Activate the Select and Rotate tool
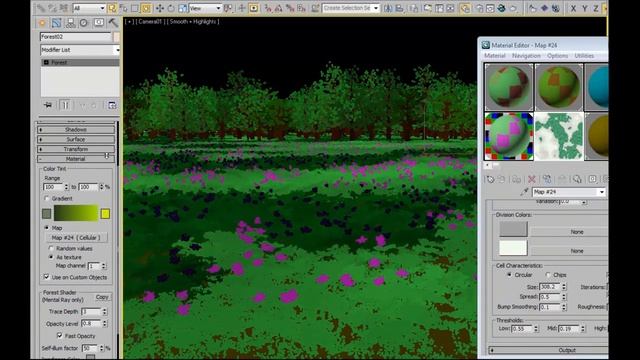 tap(171, 8)
